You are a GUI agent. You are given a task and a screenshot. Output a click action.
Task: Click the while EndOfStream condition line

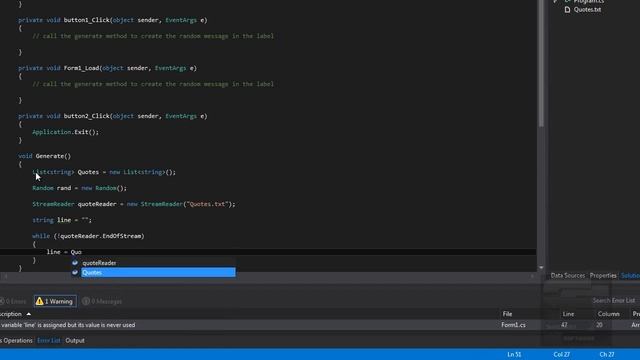pyautogui.click(x=88, y=236)
